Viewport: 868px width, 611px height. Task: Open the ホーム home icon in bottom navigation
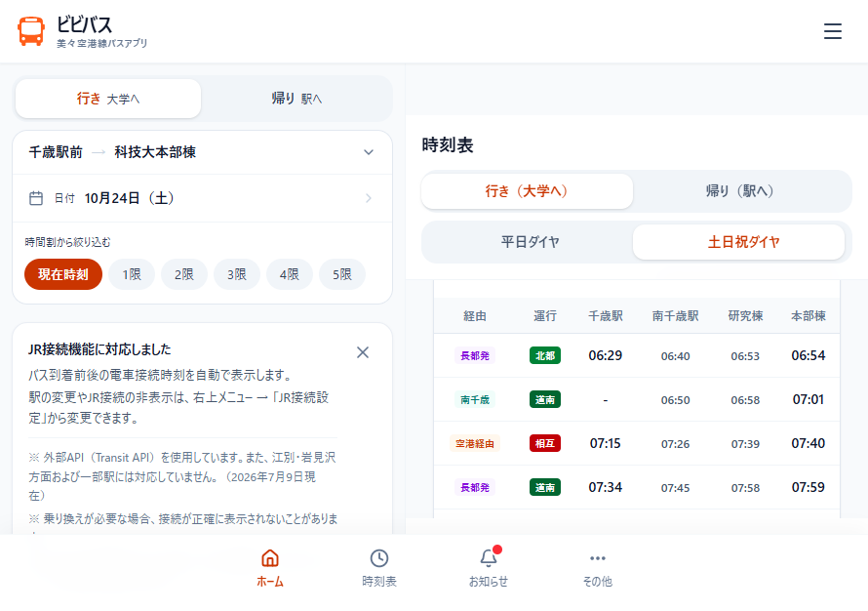(269, 558)
